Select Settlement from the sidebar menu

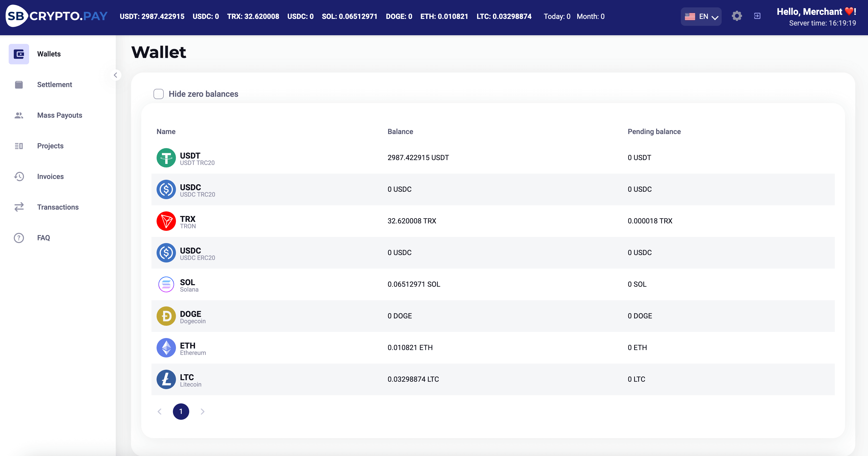tap(54, 85)
